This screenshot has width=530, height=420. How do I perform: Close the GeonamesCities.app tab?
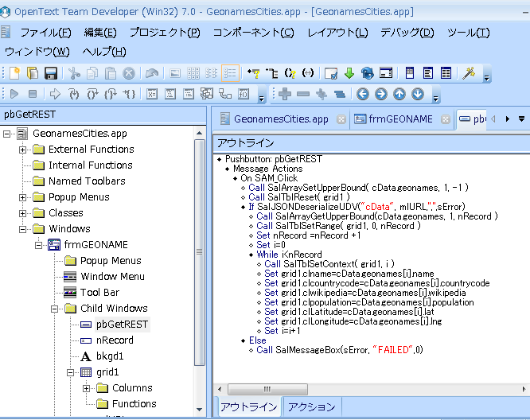click(x=341, y=119)
